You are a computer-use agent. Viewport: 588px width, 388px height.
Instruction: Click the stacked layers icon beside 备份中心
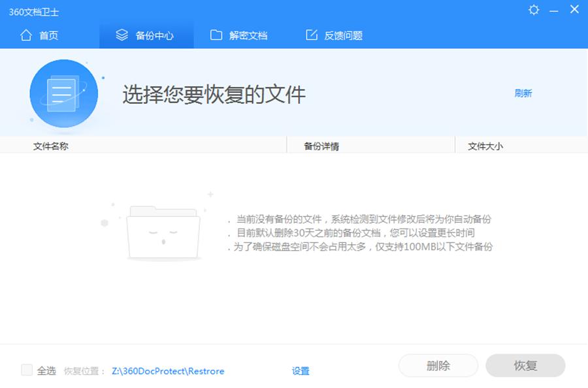(122, 35)
